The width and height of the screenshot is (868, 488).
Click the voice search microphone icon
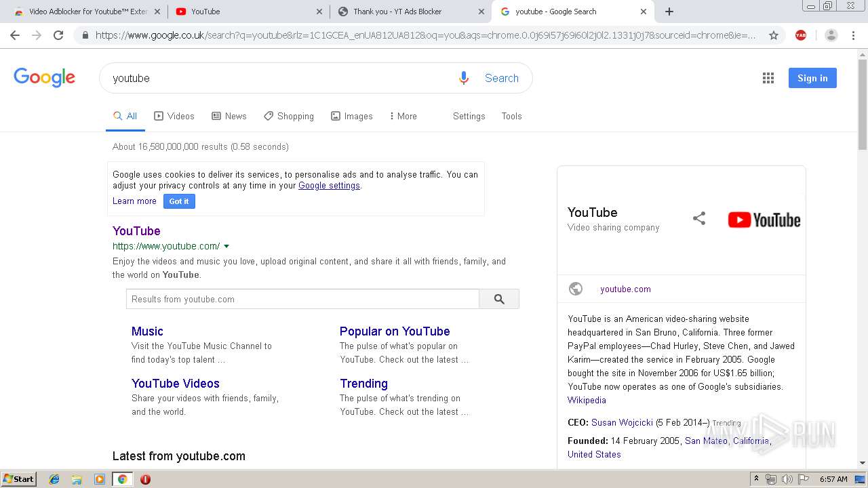click(x=464, y=78)
